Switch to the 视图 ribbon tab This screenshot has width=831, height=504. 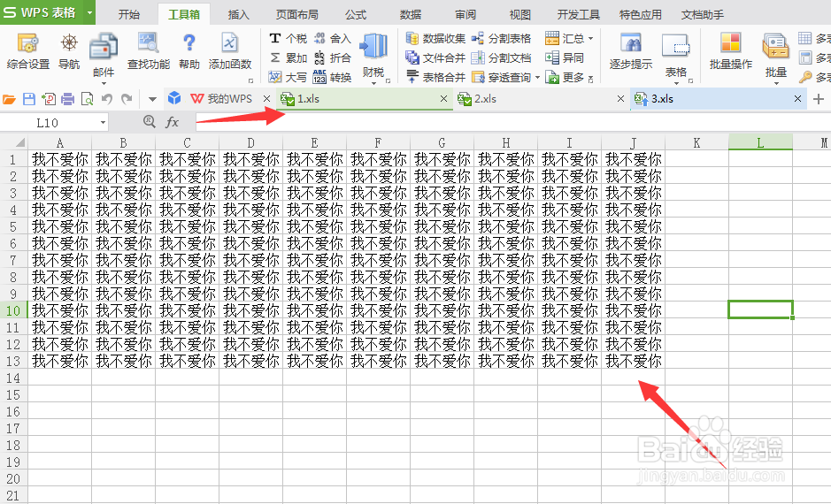519,14
